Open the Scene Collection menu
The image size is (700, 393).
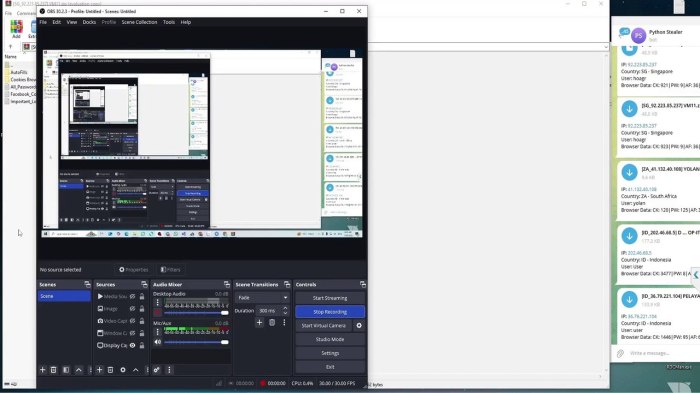pos(139,22)
